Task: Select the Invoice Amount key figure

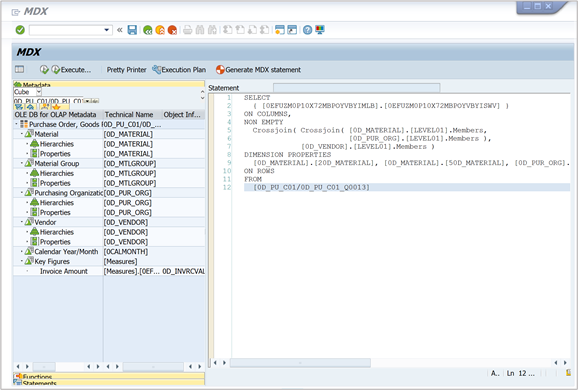Action: coord(63,271)
